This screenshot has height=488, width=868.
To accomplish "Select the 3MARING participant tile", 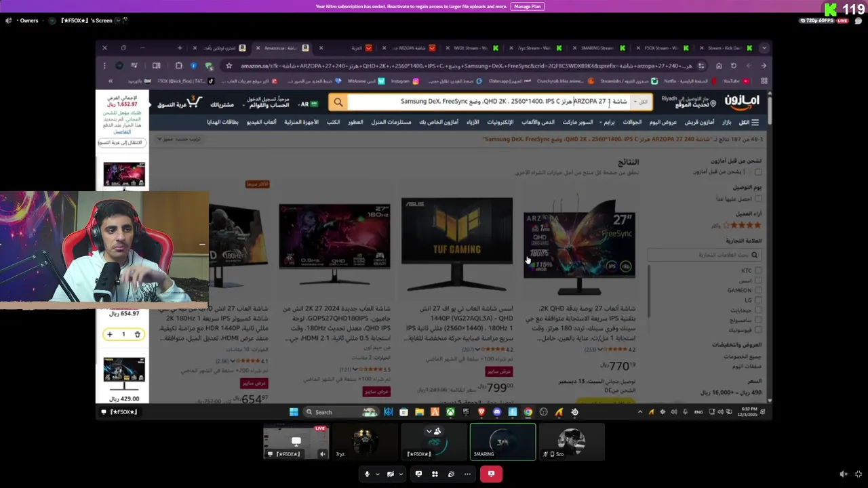I will (x=502, y=441).
